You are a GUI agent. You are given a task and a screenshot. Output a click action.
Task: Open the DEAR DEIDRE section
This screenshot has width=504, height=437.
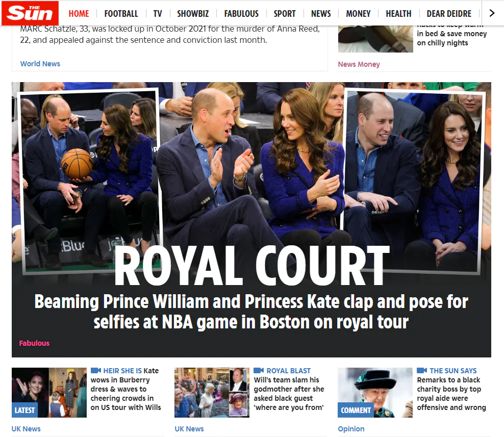449,13
